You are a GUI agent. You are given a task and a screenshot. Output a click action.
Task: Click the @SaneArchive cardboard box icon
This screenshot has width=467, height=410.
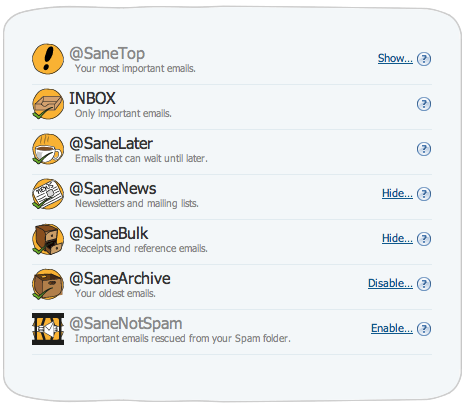point(48,284)
